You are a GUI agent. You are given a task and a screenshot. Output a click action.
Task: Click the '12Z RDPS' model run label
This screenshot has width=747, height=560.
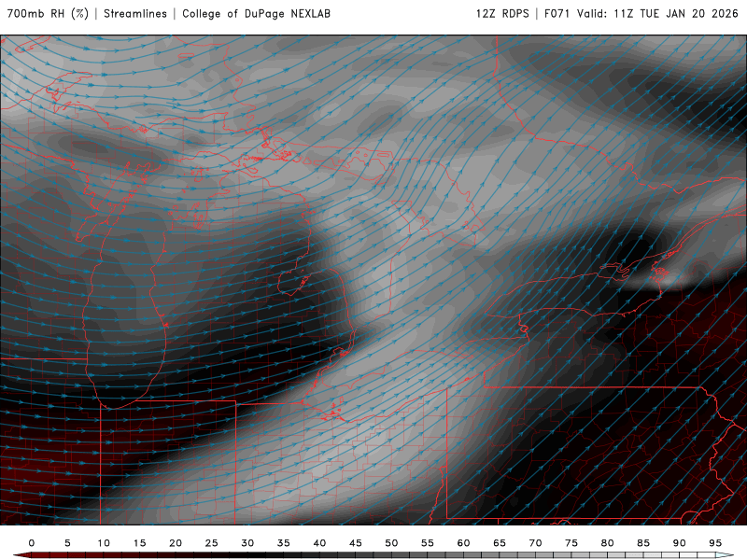[502, 13]
